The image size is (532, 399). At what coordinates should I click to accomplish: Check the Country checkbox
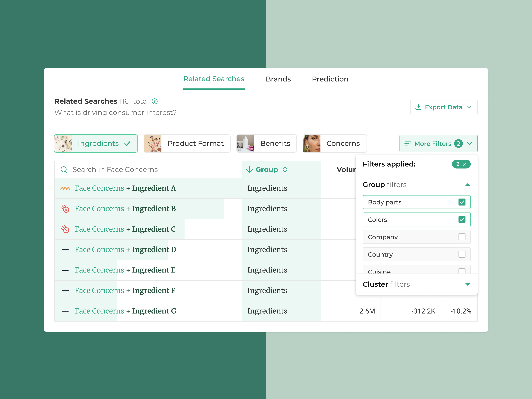click(462, 254)
